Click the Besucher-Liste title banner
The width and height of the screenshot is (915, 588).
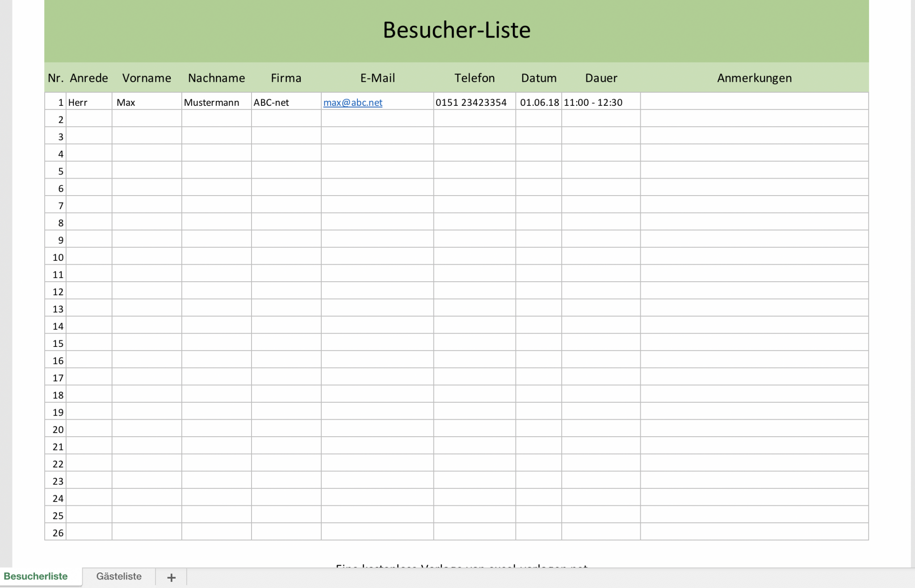(457, 30)
